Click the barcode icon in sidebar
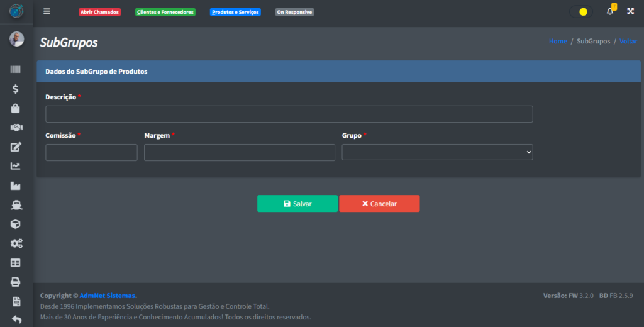Viewport: 644px width, 327px height. point(16,70)
